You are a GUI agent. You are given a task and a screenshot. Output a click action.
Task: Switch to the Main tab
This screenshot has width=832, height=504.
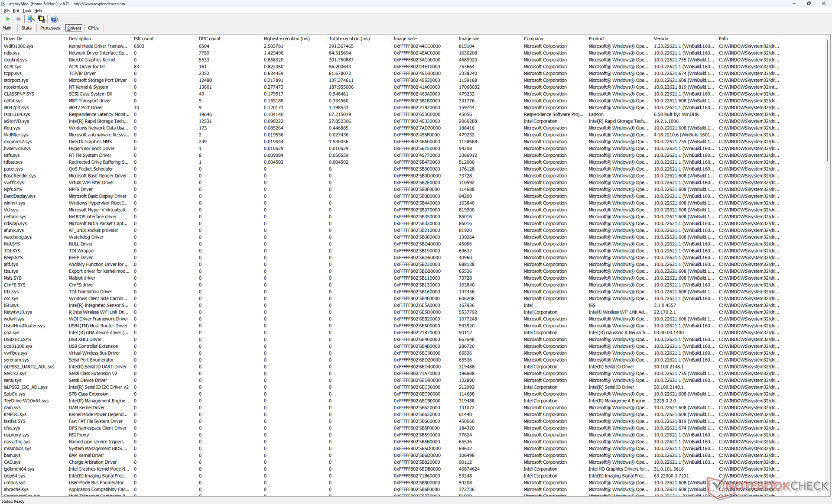pos(7,28)
